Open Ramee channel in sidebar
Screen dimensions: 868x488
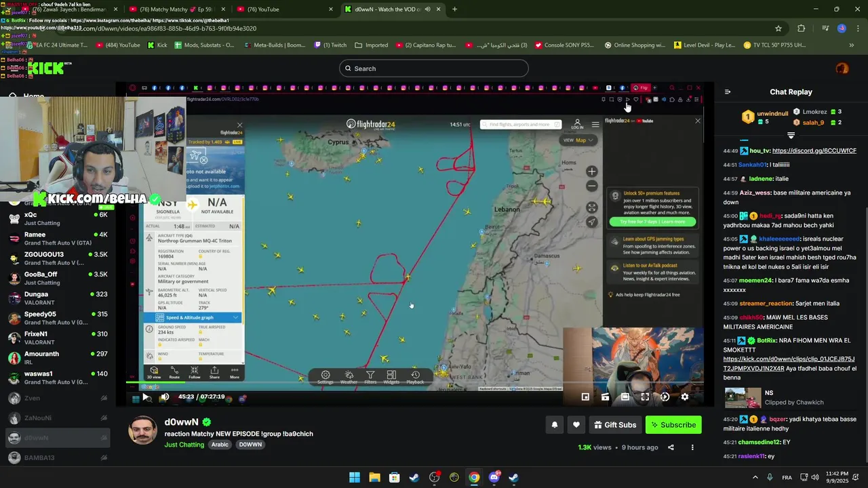pyautogui.click(x=58, y=239)
